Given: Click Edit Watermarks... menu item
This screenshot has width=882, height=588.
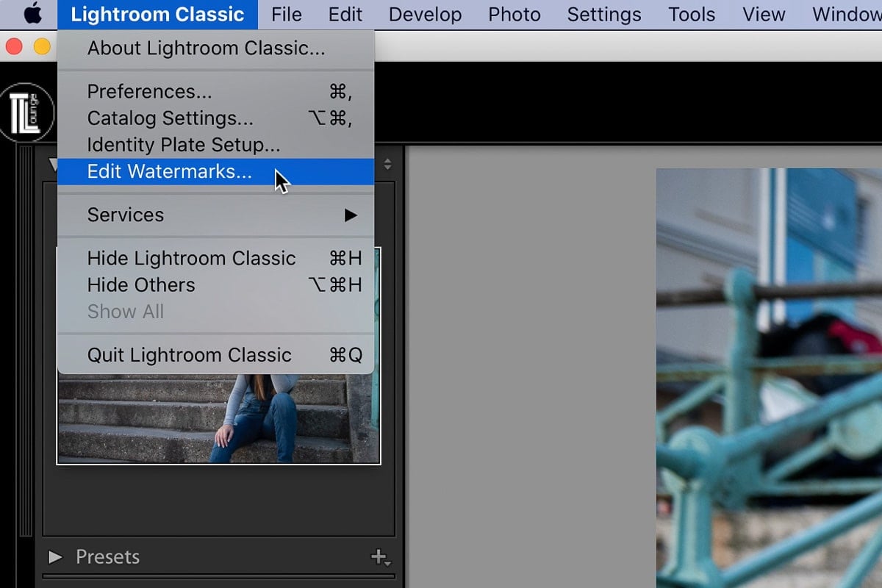Looking at the screenshot, I should point(215,171).
